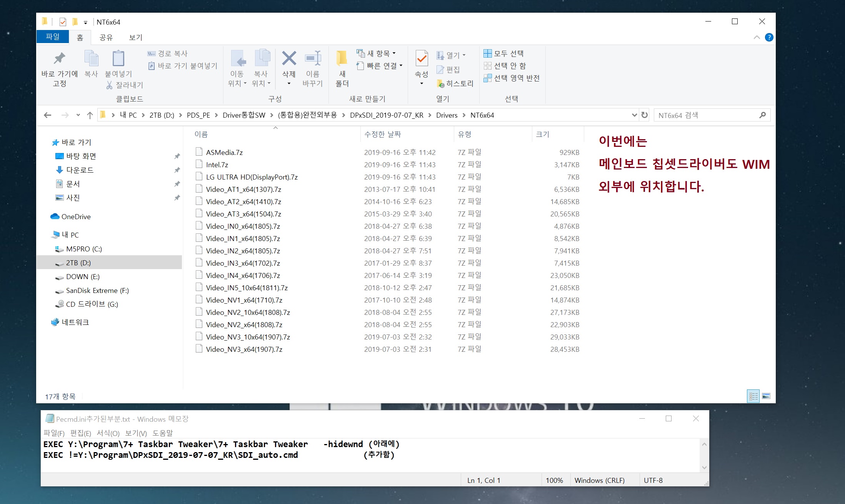Open the Easy access dropdown

380,66
